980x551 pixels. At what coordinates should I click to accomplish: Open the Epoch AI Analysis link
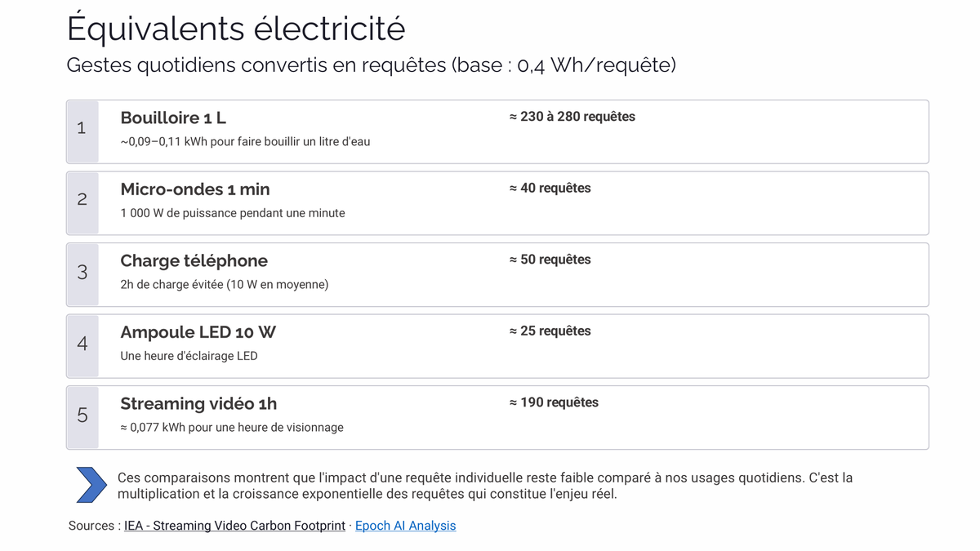[405, 526]
